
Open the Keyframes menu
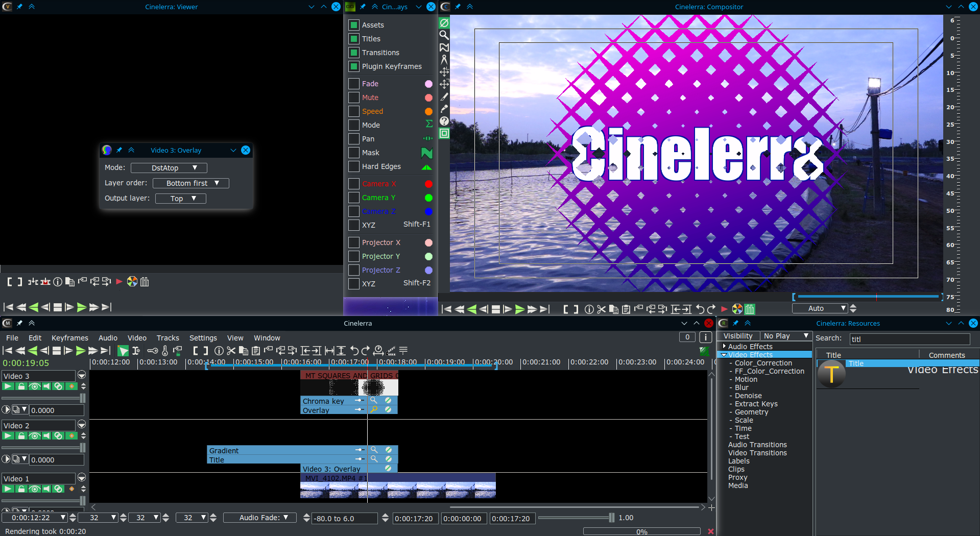click(70, 338)
